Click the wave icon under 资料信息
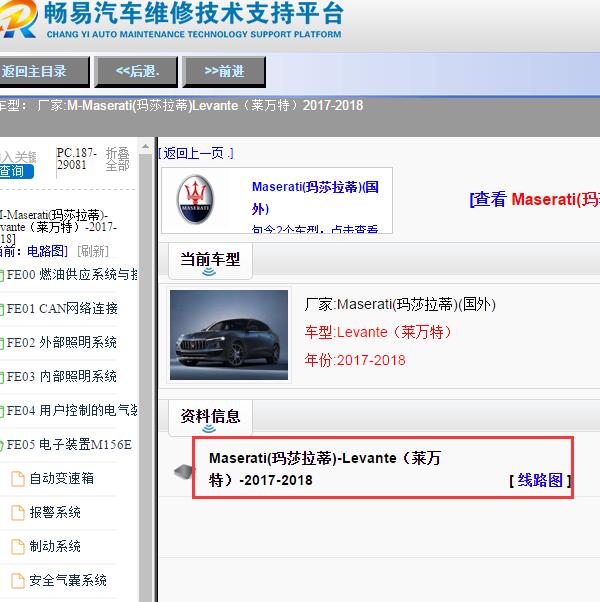The width and height of the screenshot is (600, 602). 209,428
